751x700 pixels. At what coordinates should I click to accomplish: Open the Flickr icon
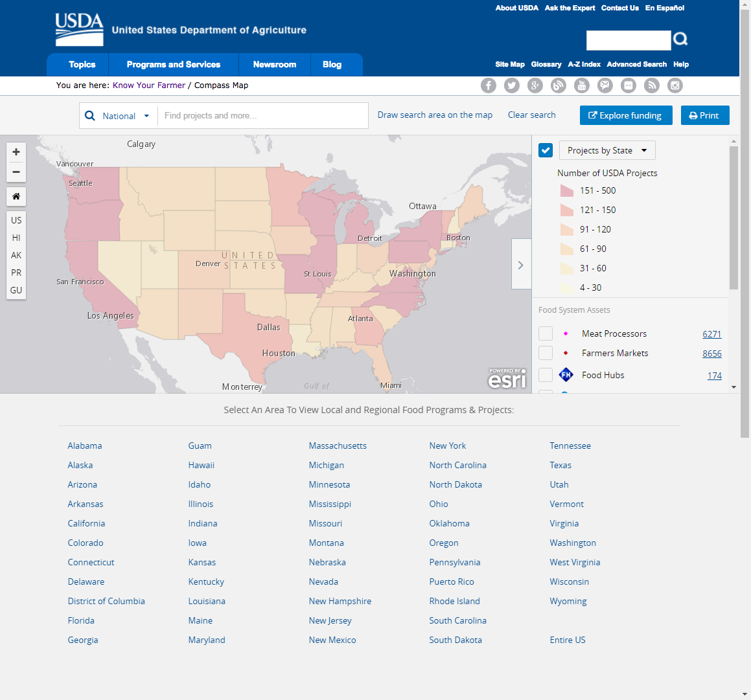(629, 85)
